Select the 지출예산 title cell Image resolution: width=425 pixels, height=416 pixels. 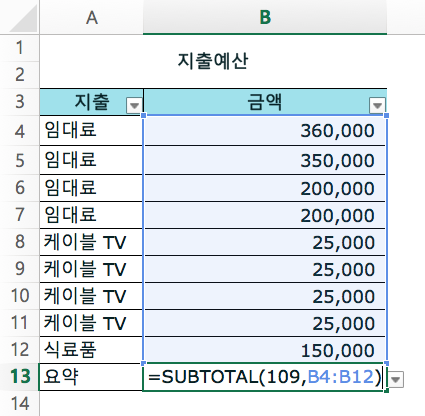tap(213, 61)
